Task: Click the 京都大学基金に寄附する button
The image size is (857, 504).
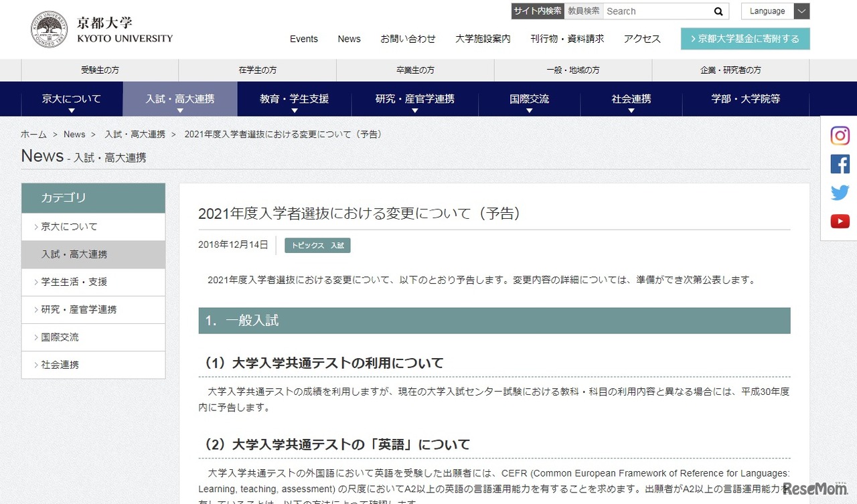Action: [x=745, y=39]
